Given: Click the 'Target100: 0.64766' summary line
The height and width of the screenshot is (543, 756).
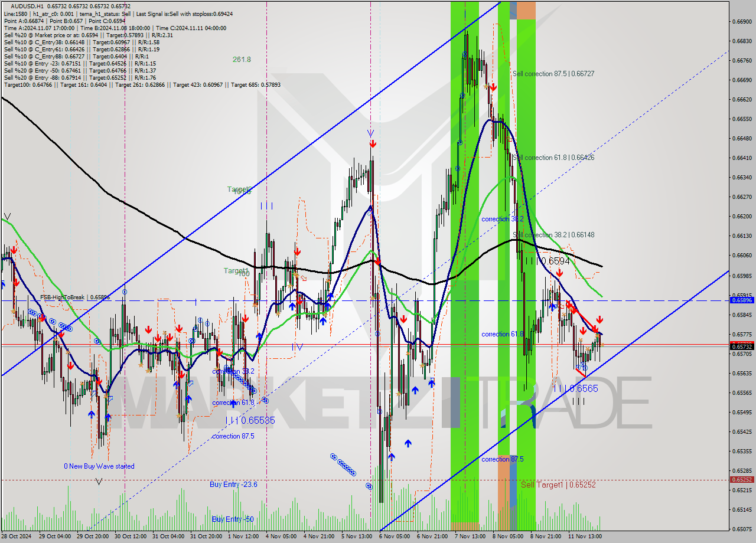Looking at the screenshot, I should 142,84.
